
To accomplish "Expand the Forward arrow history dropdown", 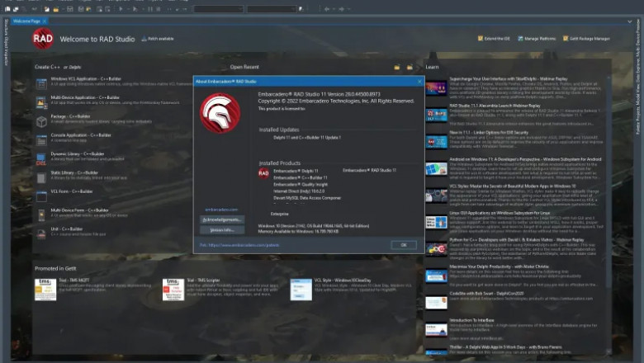I will click(348, 8).
